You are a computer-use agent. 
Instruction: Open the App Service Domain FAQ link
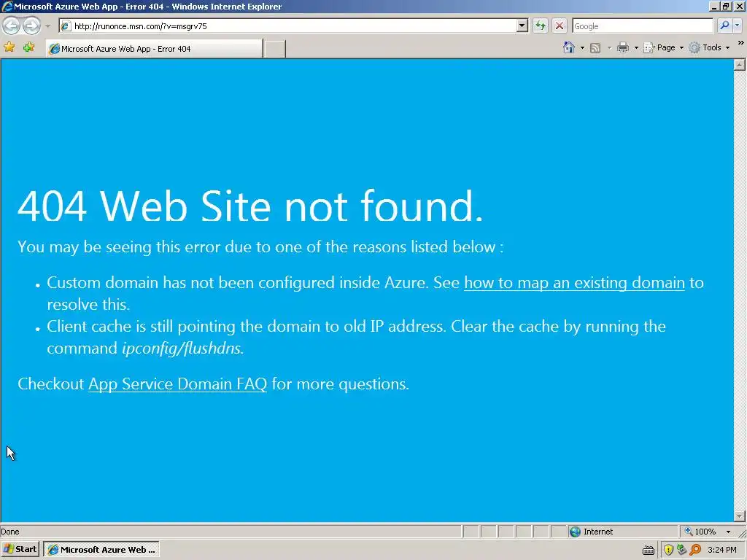pyautogui.click(x=178, y=384)
